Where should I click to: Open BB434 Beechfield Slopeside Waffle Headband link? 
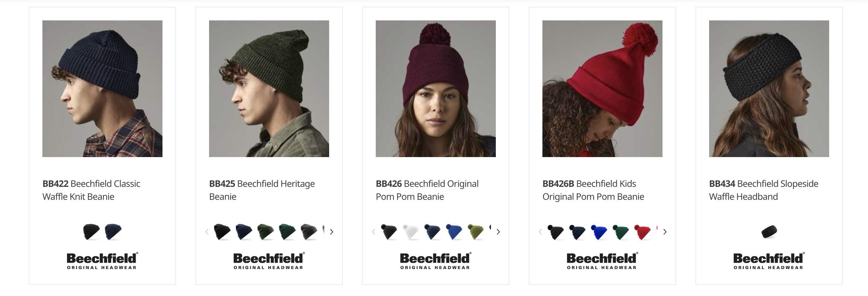click(x=763, y=190)
